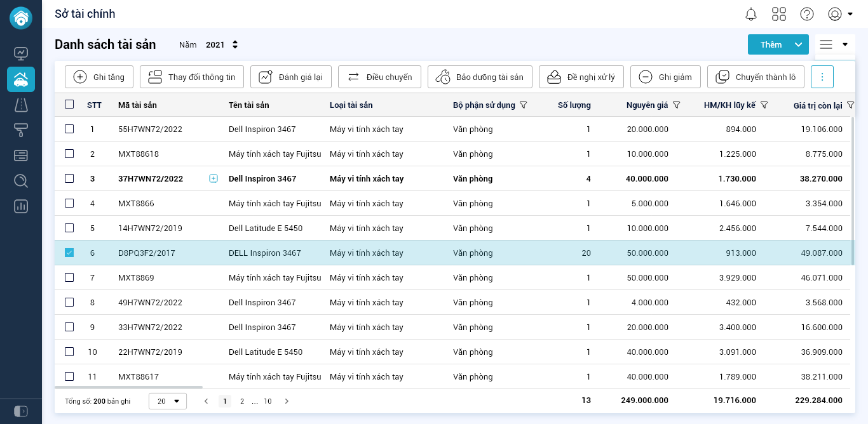Go to page 2 in pagination
The height and width of the screenshot is (424, 868).
pyautogui.click(x=242, y=401)
